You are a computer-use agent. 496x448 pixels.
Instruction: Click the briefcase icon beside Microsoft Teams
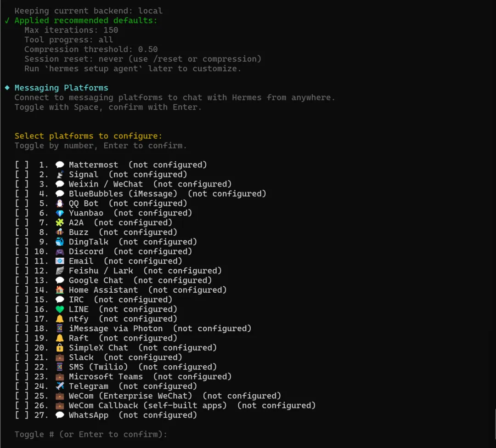coord(59,376)
